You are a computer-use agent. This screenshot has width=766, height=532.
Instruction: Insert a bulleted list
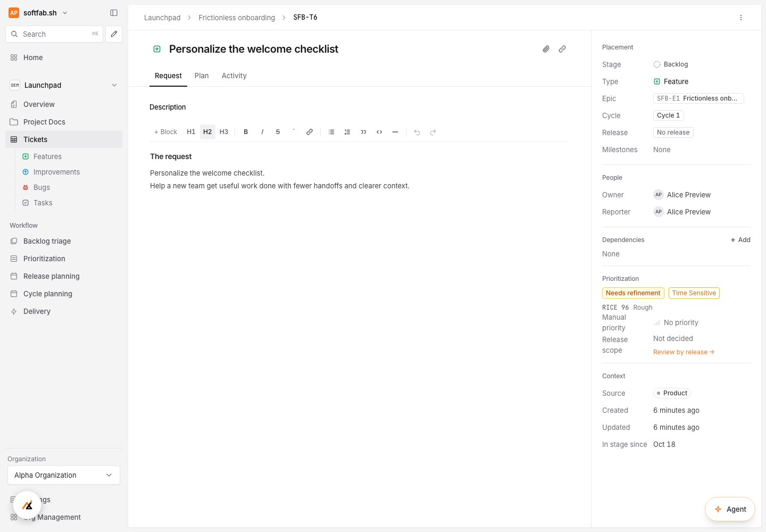[331, 132]
